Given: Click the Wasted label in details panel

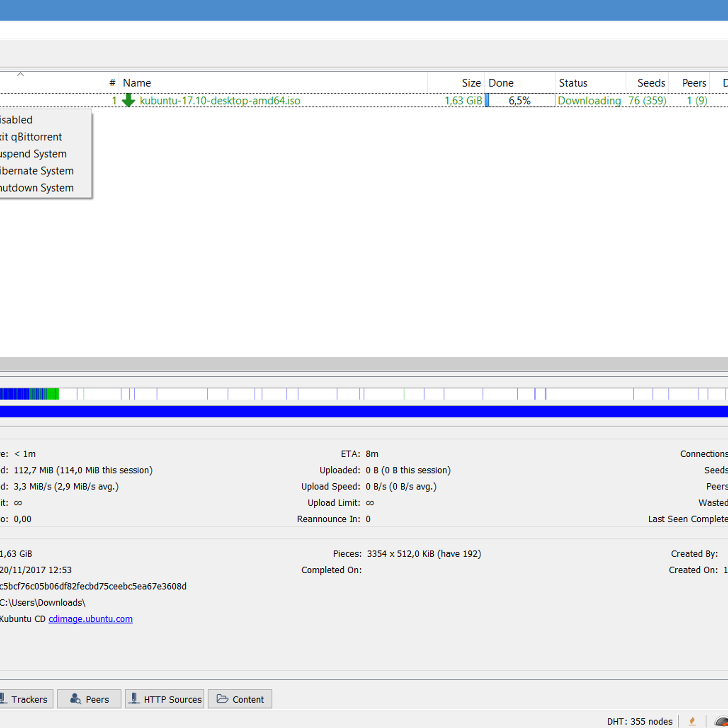Looking at the screenshot, I should [713, 503].
